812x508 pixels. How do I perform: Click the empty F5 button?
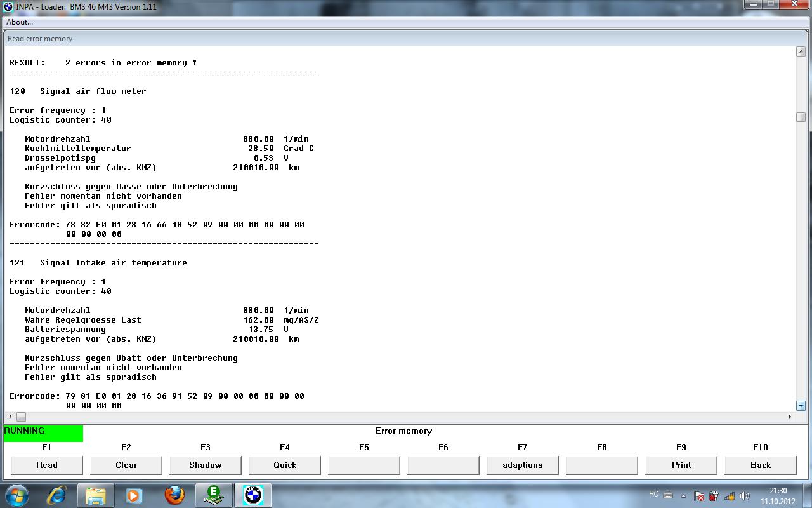pyautogui.click(x=364, y=465)
